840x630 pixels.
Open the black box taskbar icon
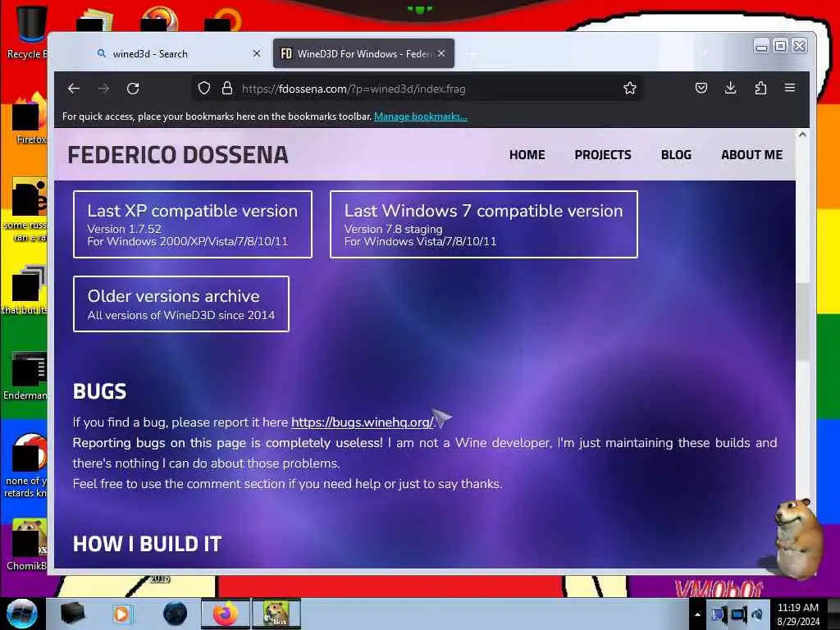tap(72, 614)
